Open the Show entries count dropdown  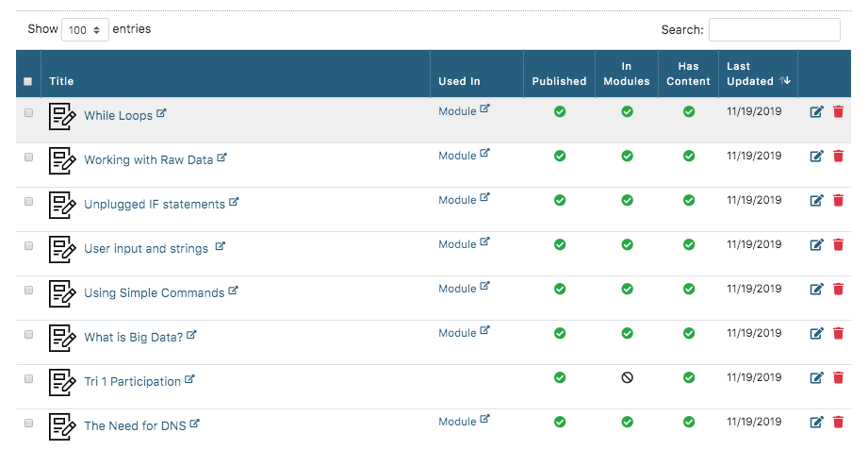[x=85, y=30]
